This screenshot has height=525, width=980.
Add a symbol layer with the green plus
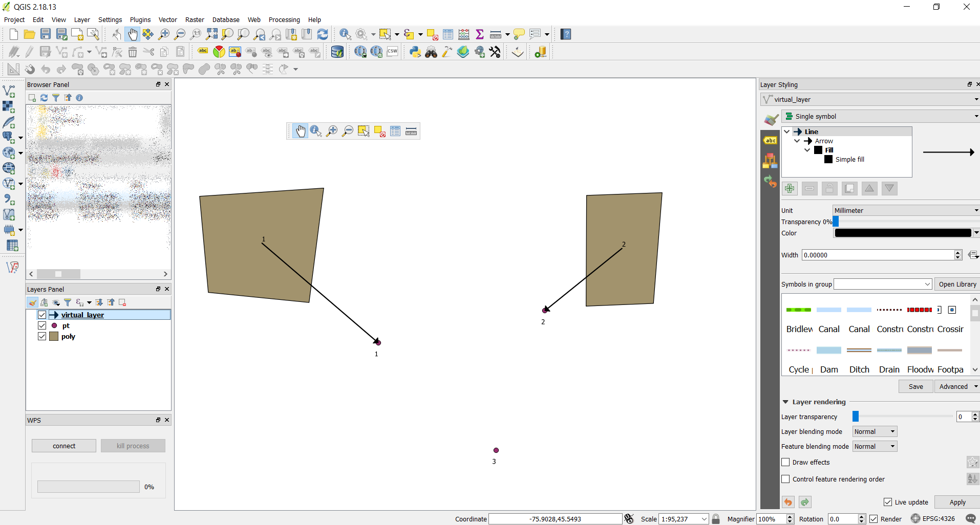(790, 188)
